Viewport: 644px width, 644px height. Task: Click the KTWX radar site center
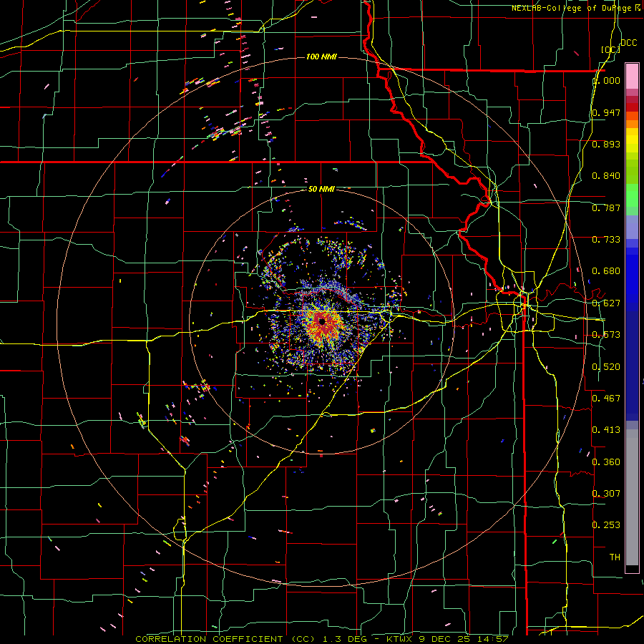pyautogui.click(x=322, y=321)
